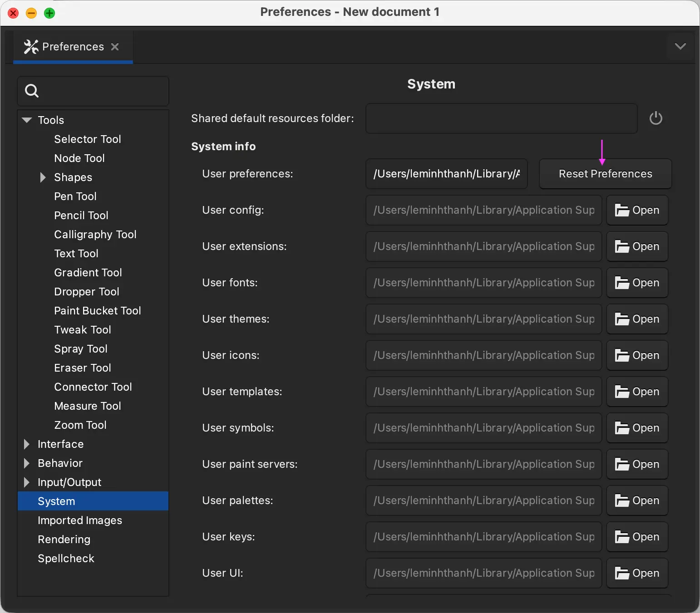Select Zoom Tool in the tree
Screen dimensions: 700x613
[80, 425]
